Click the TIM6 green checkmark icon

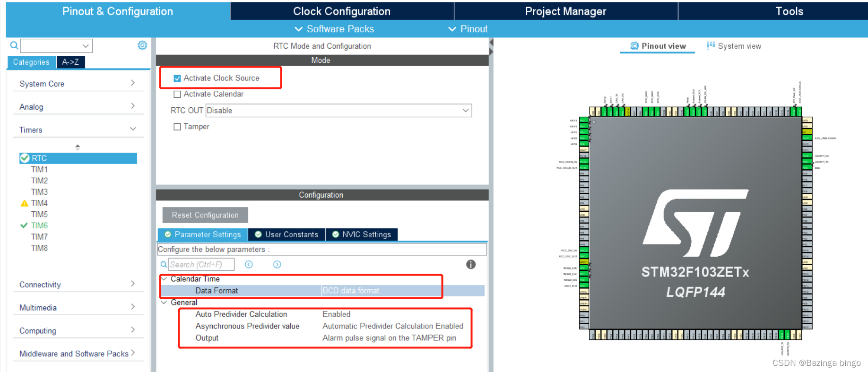[x=24, y=225]
